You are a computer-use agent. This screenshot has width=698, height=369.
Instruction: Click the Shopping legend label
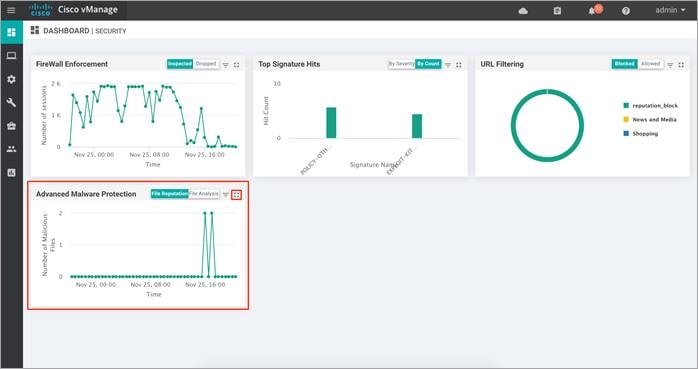(645, 134)
